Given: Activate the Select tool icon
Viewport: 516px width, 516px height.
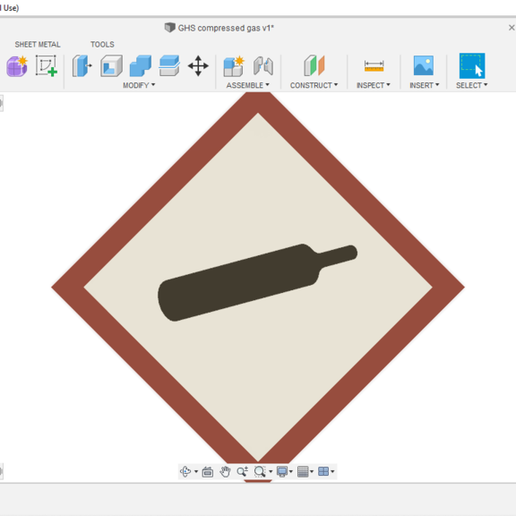Looking at the screenshot, I should tap(472, 66).
